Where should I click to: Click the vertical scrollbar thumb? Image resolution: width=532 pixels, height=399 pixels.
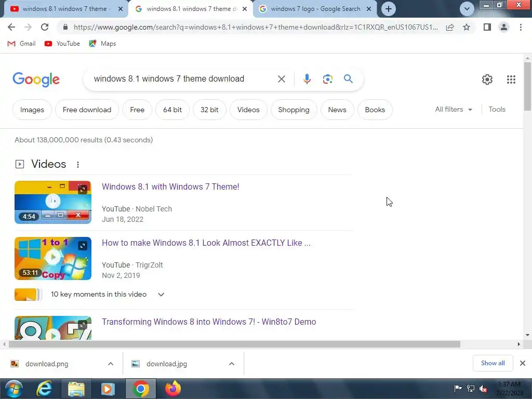point(527,87)
